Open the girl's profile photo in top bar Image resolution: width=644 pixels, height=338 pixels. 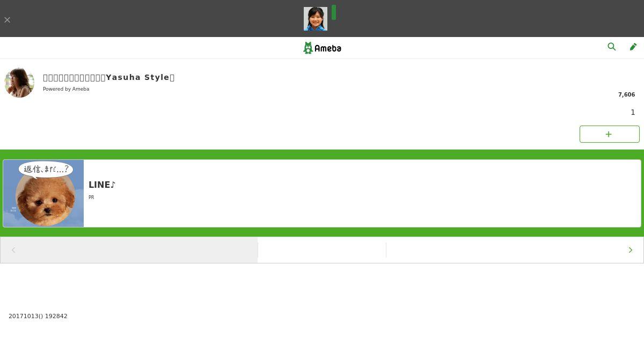coord(316,19)
